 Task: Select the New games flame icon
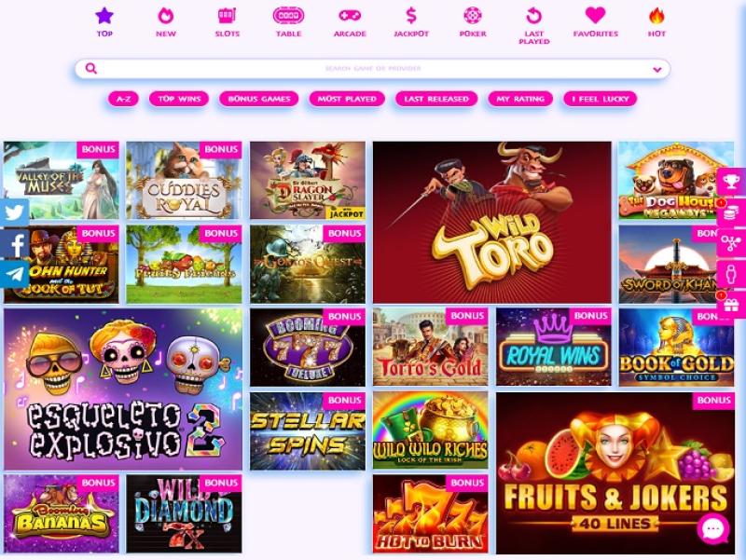(166, 16)
